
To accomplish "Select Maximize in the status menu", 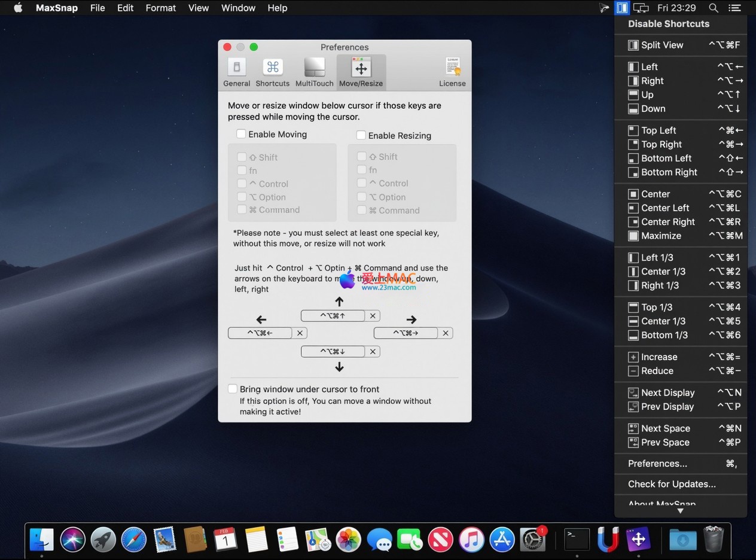I will click(661, 236).
